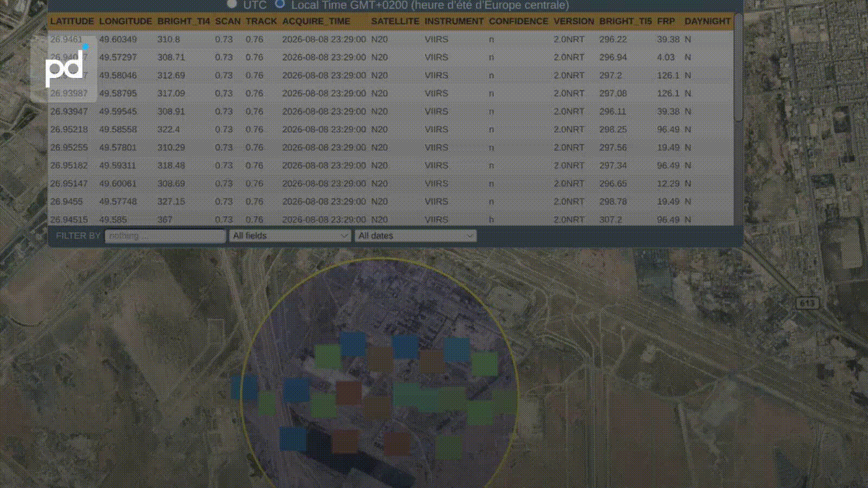868x488 pixels.
Task: Select longitude cell 49.59311
Action: coord(118,165)
